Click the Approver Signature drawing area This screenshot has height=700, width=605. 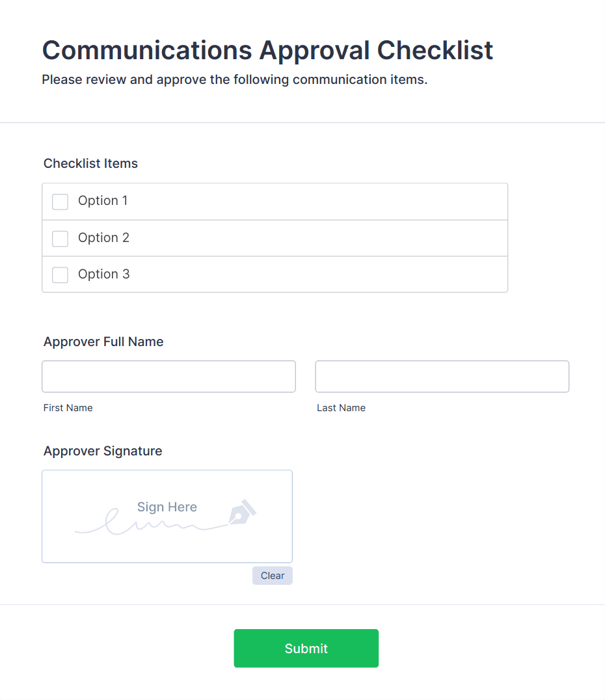(167, 516)
